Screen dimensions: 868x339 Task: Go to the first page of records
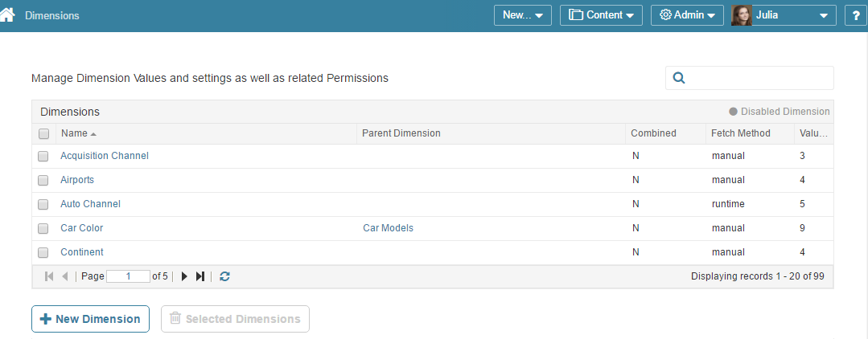pyautogui.click(x=49, y=276)
